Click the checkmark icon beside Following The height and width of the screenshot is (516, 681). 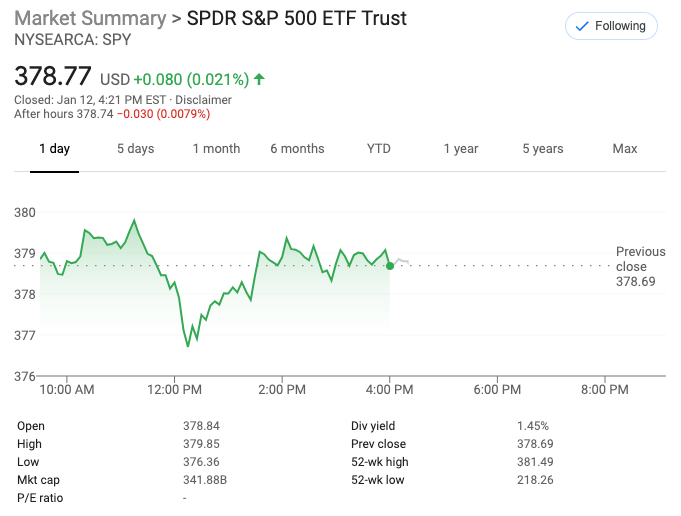(581, 26)
